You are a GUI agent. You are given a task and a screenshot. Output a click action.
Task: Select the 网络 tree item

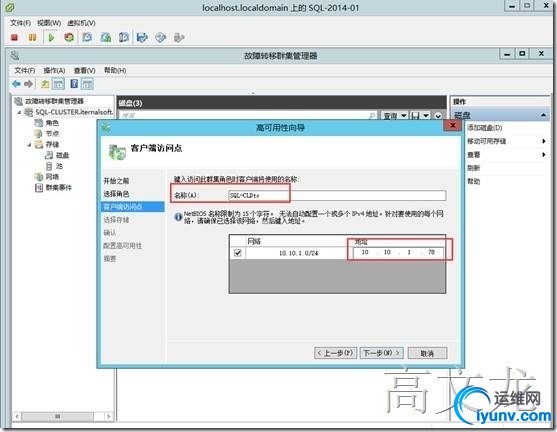[x=52, y=177]
